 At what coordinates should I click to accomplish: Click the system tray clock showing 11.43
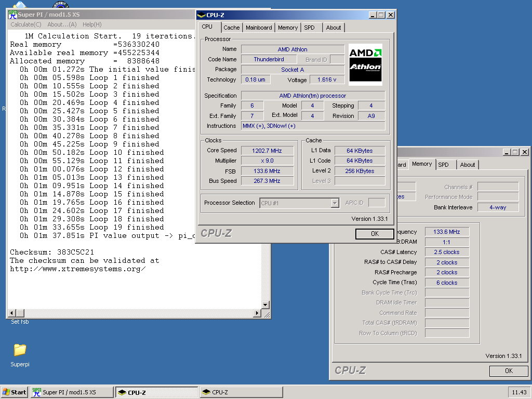tap(519, 392)
